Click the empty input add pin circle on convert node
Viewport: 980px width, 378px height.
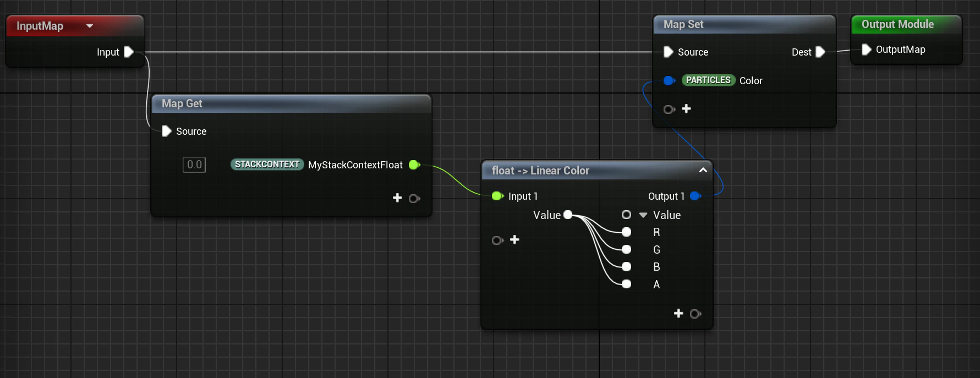497,240
